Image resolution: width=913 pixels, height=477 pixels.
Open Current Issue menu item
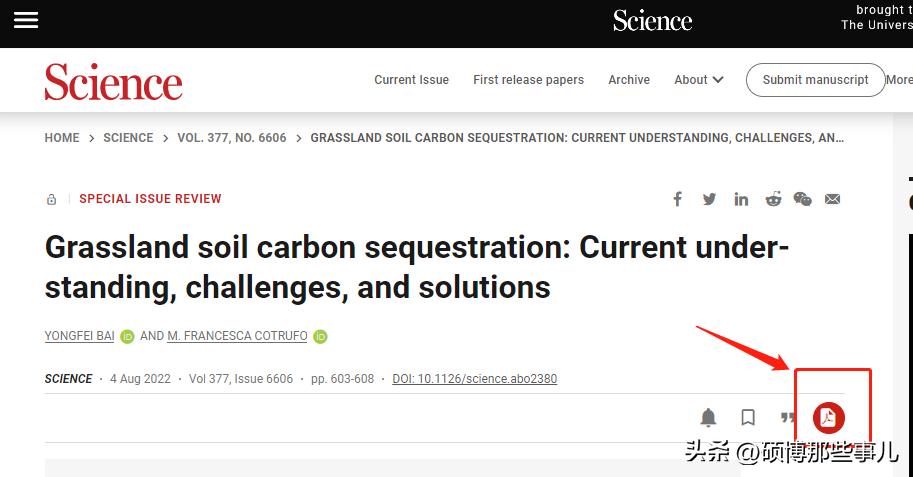[411, 80]
